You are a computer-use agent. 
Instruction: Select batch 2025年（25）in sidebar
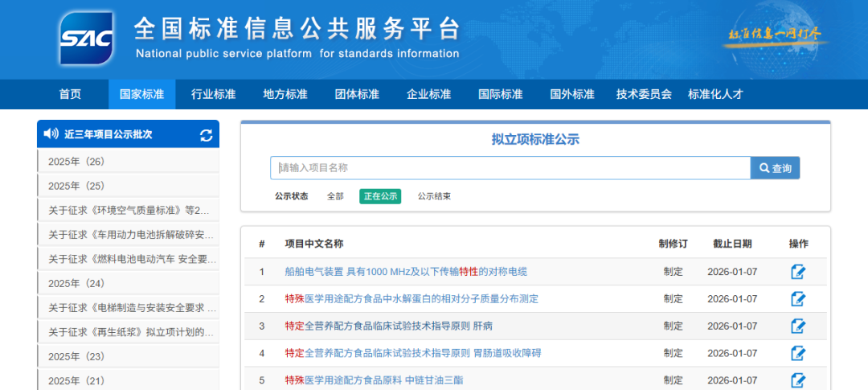coord(128,186)
